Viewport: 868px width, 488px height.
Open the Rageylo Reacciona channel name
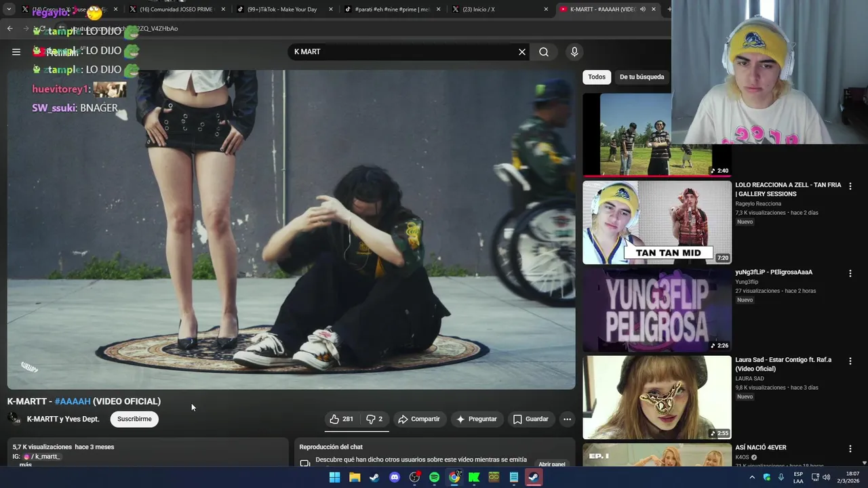758,203
